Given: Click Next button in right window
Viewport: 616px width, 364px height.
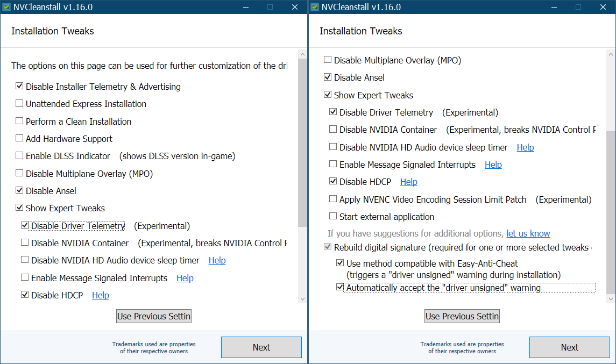Looking at the screenshot, I should tap(570, 347).
